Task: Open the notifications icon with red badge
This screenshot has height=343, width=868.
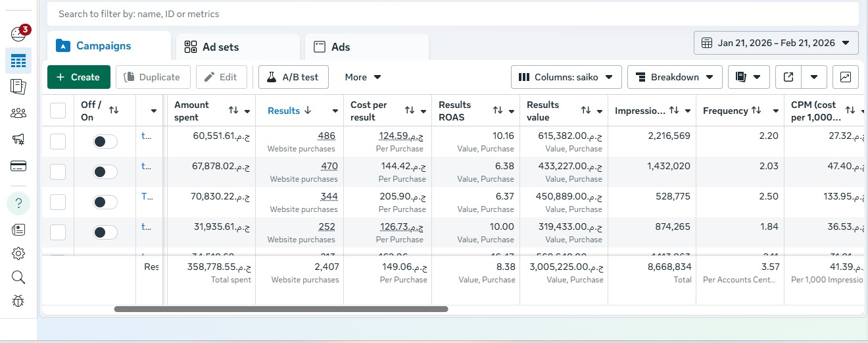Action: point(19,34)
